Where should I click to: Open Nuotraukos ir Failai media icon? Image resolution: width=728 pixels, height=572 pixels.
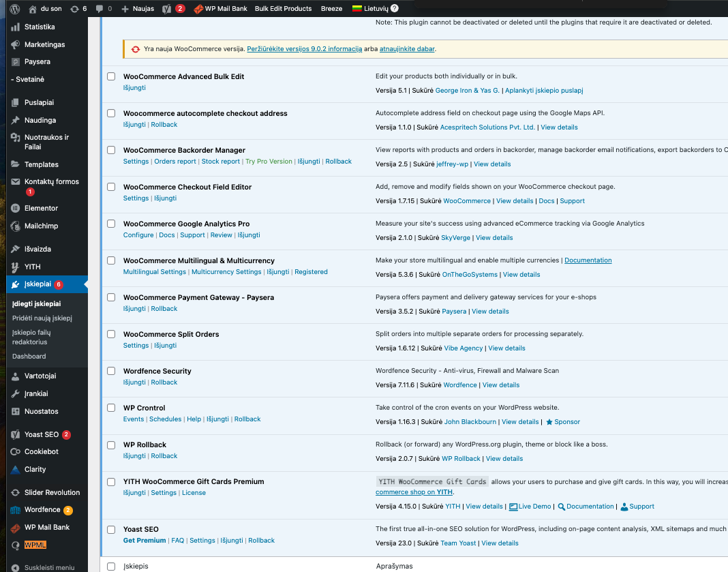[x=15, y=138]
